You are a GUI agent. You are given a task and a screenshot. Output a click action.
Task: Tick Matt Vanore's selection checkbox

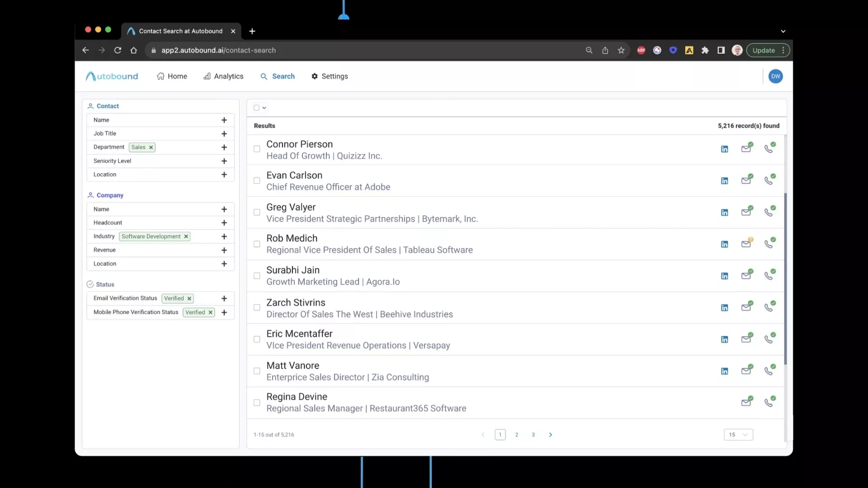point(257,371)
